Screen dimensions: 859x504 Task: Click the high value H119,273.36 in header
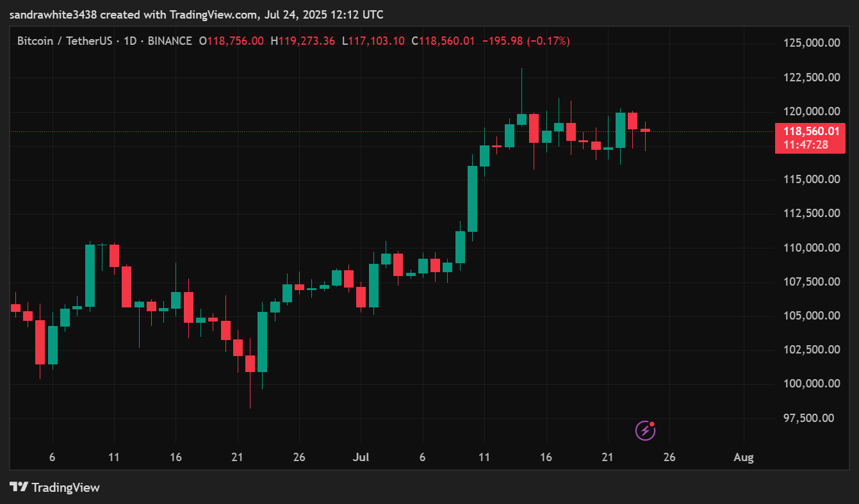[302, 41]
